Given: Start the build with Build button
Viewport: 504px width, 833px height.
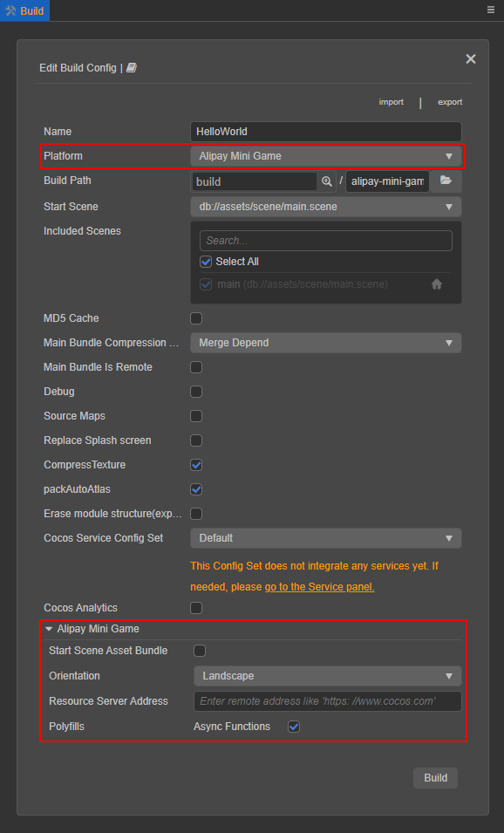Looking at the screenshot, I should pos(435,778).
